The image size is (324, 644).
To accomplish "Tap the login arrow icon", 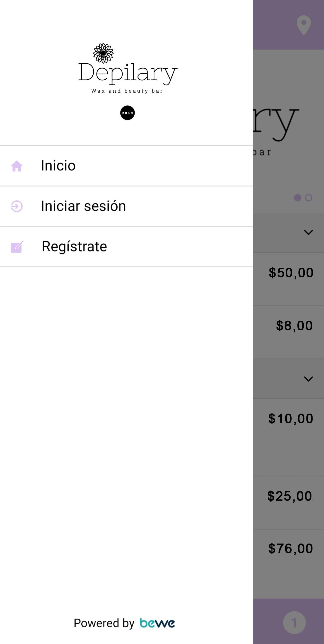I will coord(16,206).
